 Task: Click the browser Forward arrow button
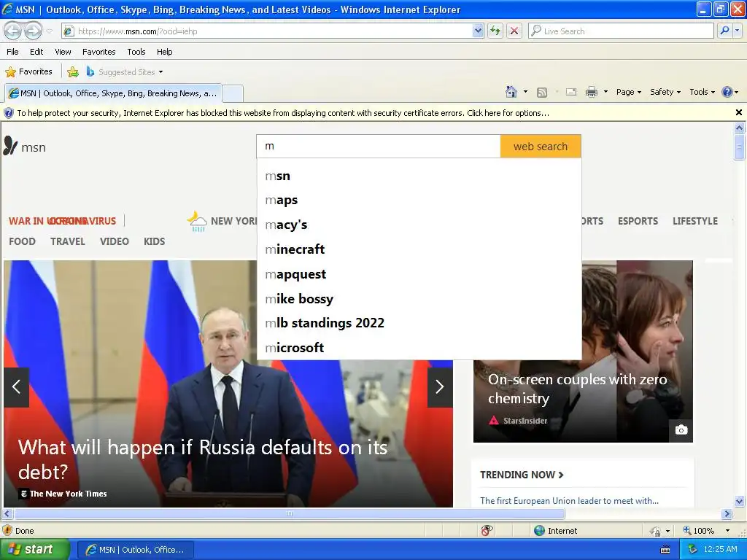pyautogui.click(x=33, y=31)
